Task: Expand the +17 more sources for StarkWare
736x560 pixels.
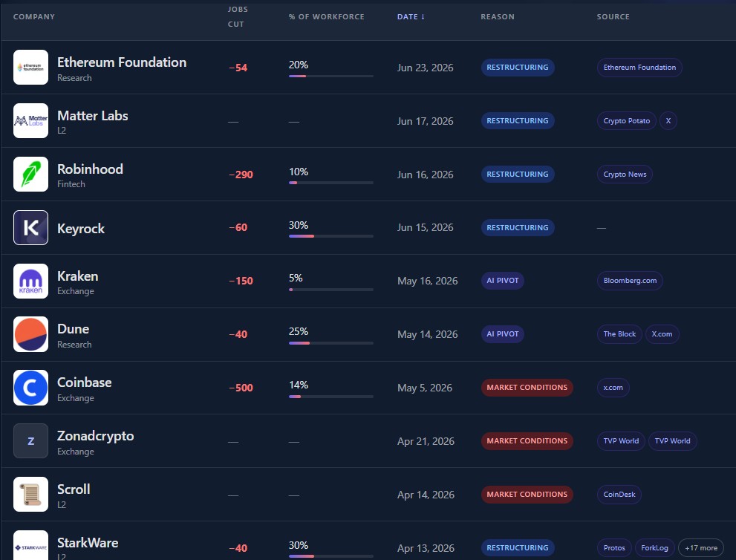Action: (701, 548)
